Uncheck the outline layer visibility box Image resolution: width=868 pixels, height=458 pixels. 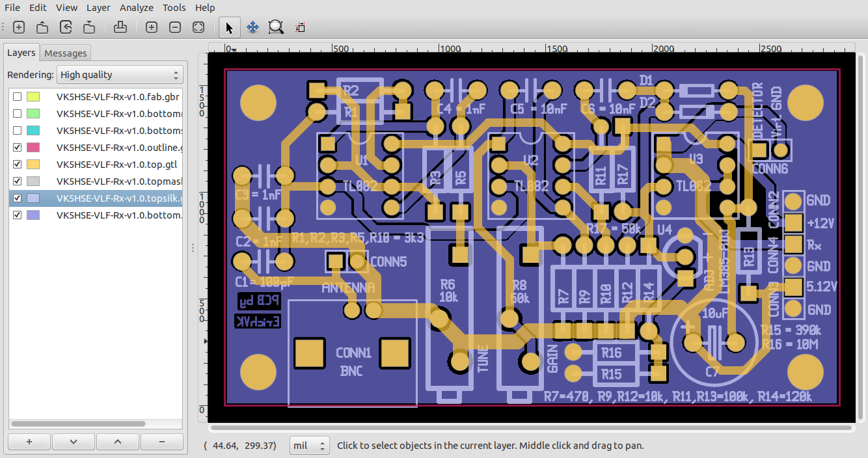tap(17, 147)
